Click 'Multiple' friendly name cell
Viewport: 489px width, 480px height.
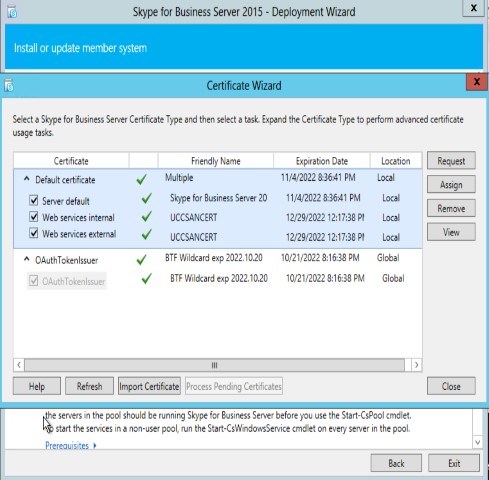[179, 178]
